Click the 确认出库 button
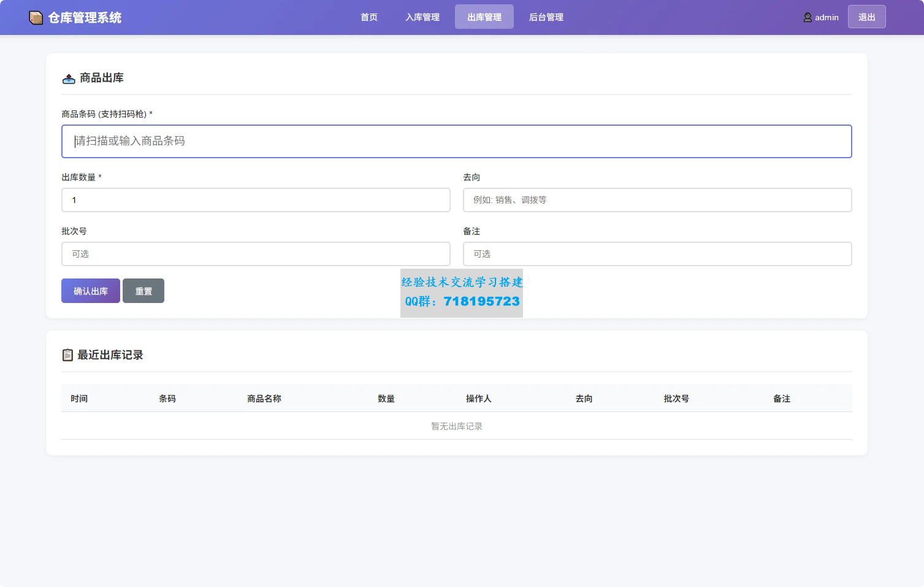 point(91,291)
